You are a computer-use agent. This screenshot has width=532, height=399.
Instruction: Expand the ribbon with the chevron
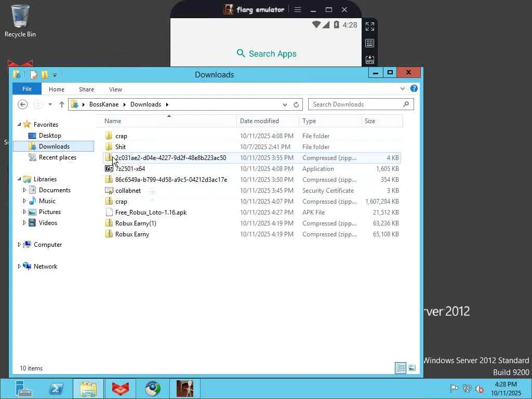tap(403, 88)
